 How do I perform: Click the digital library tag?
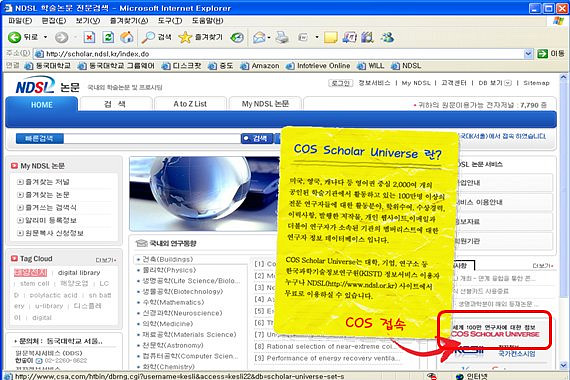[x=79, y=272]
